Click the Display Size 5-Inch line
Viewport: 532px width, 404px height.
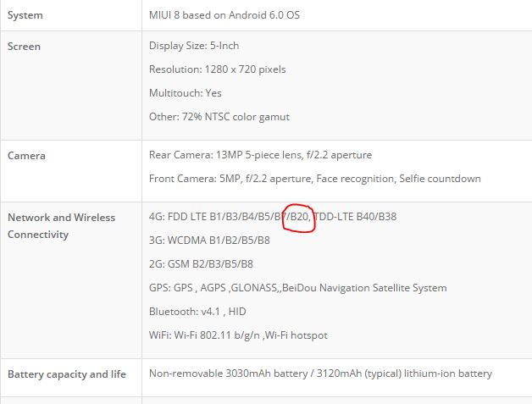pos(194,46)
